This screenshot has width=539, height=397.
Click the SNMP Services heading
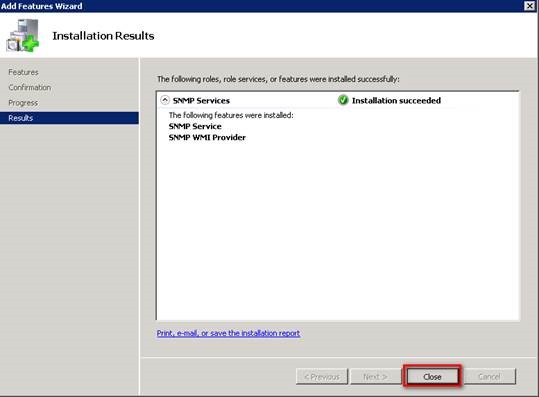(x=201, y=100)
